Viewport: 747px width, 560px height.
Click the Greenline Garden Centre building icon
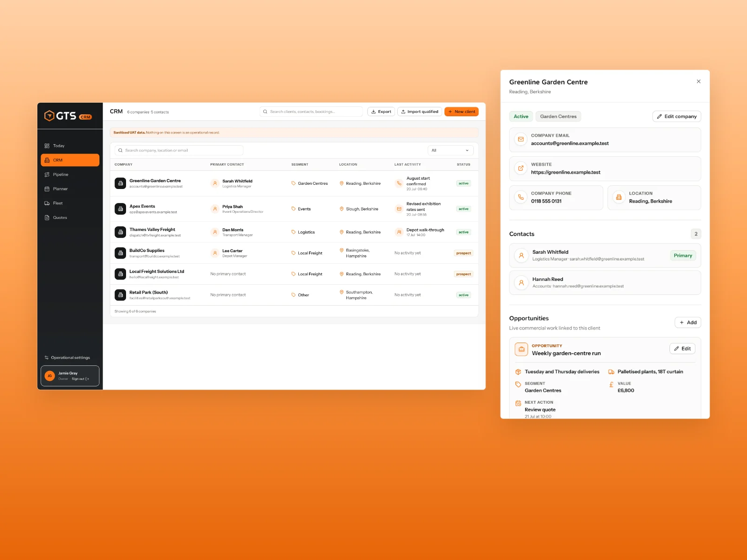click(120, 183)
